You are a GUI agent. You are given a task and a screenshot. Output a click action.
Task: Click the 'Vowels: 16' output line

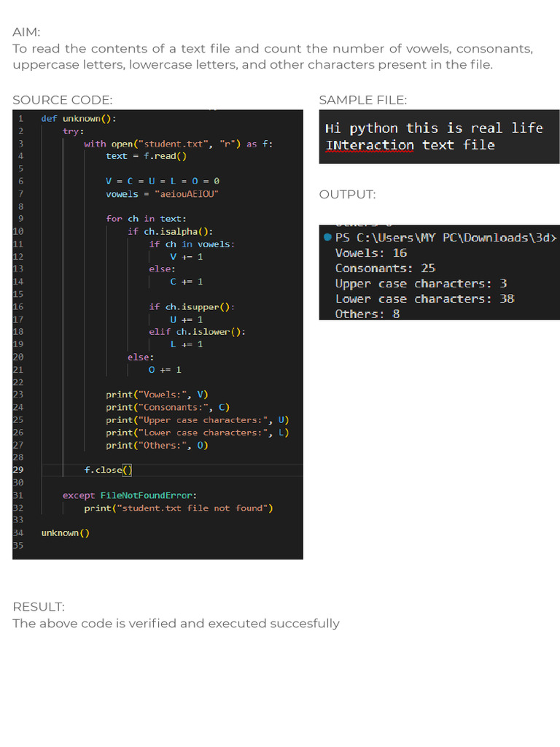click(x=371, y=253)
